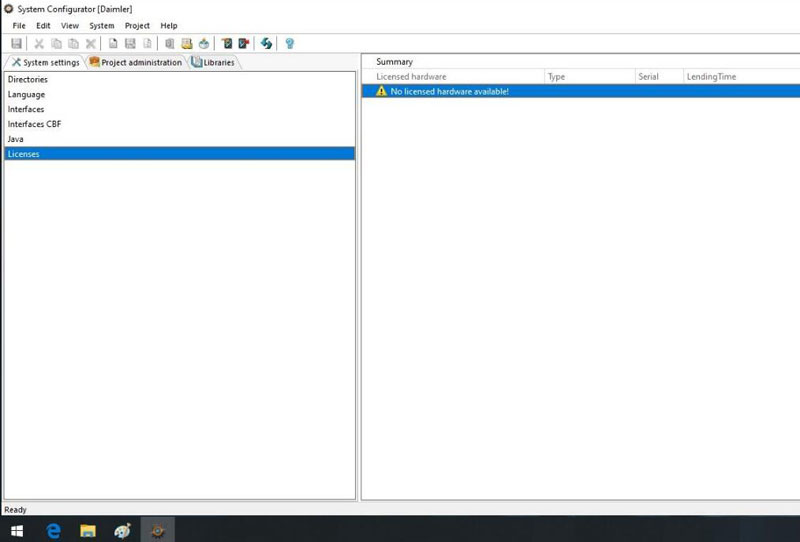Screen dimensions: 800x542
Task: Click the blank page icon after Delete
Action: 113,43
